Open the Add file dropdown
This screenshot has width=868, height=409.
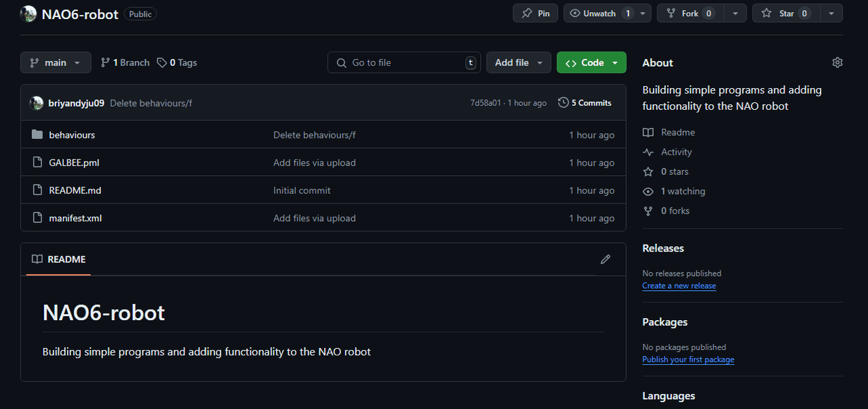click(x=519, y=62)
